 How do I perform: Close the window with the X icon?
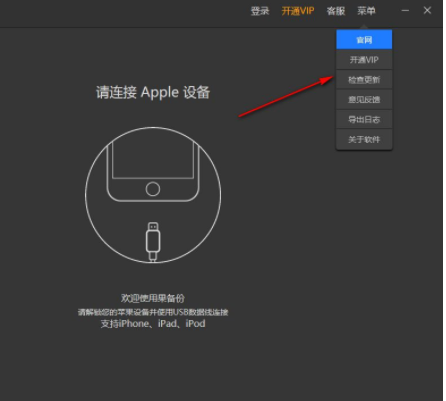click(427, 11)
